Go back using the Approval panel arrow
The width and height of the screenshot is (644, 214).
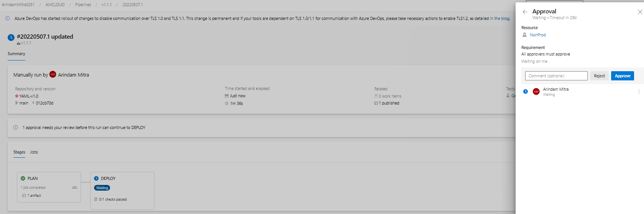(525, 12)
